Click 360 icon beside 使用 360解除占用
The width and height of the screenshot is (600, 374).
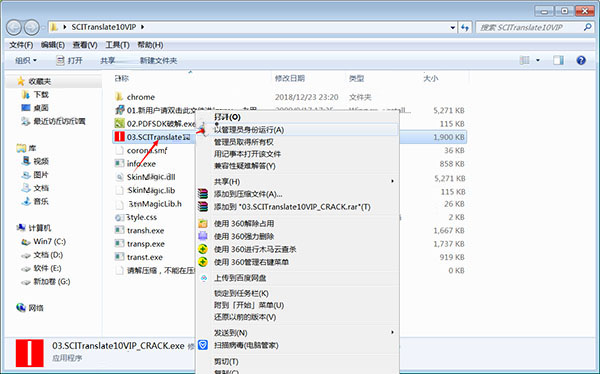click(203, 224)
